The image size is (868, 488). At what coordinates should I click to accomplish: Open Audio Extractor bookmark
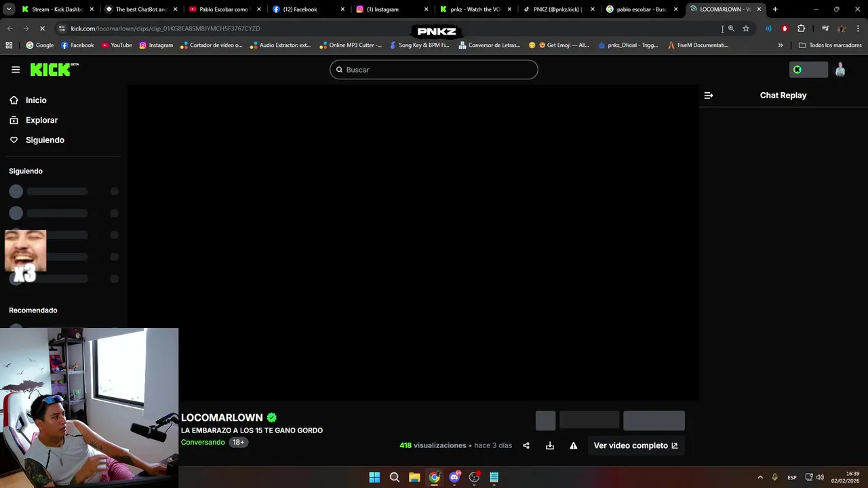(x=280, y=45)
